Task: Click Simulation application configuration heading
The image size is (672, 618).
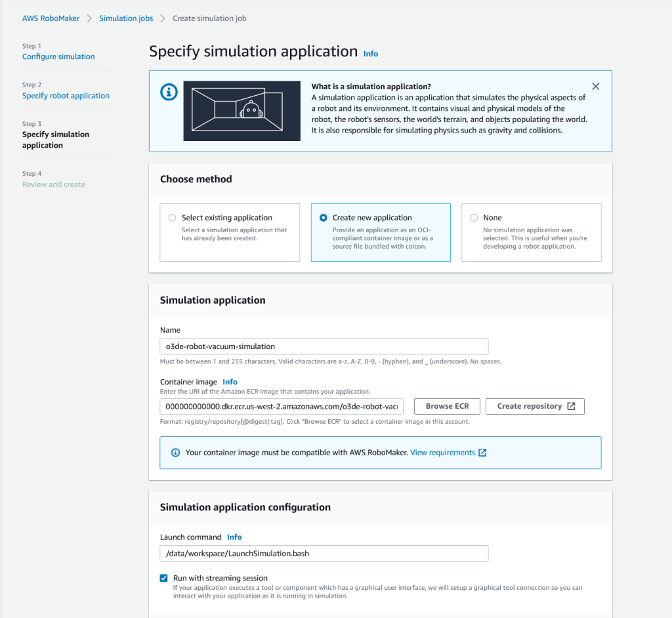Action: point(245,507)
